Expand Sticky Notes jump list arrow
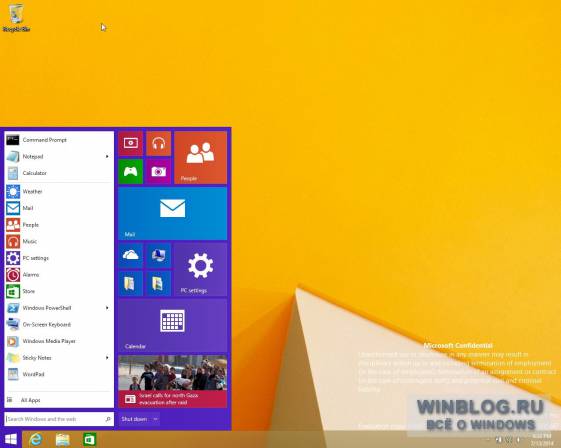This screenshot has width=561, height=448. pos(107,358)
